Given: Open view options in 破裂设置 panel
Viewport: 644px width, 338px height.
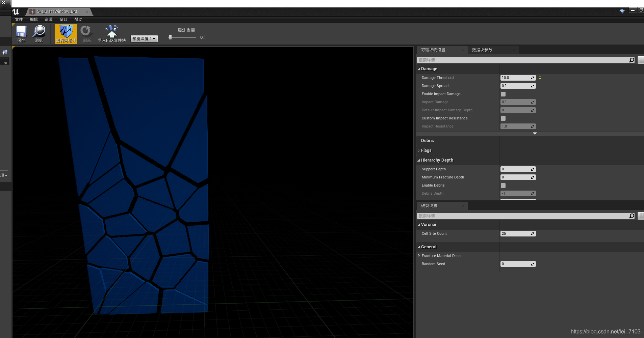Looking at the screenshot, I should pos(641,216).
